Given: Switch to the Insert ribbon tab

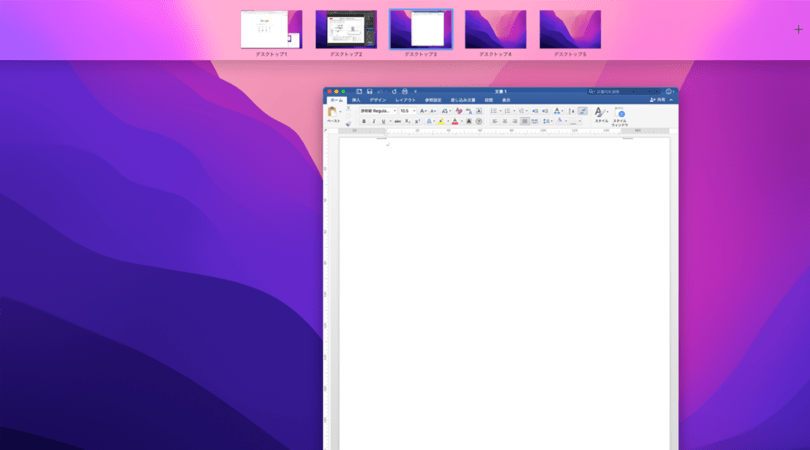Looking at the screenshot, I should 356,100.
